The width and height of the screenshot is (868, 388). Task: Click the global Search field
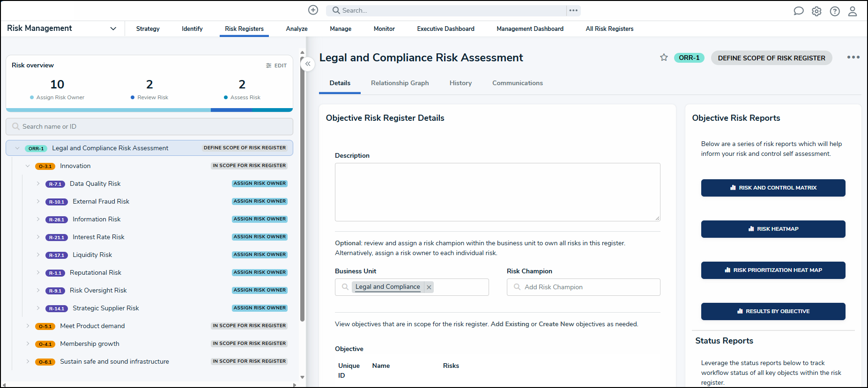point(446,10)
